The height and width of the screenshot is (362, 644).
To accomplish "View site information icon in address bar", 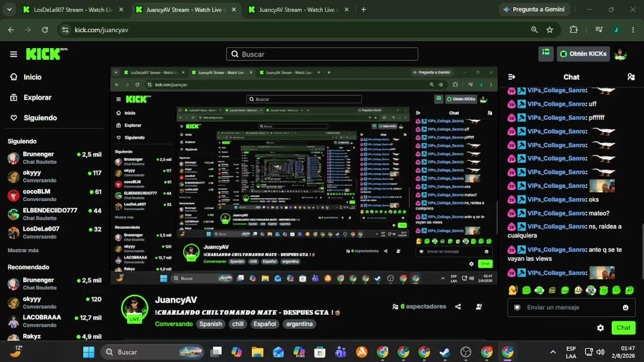I will (65, 30).
